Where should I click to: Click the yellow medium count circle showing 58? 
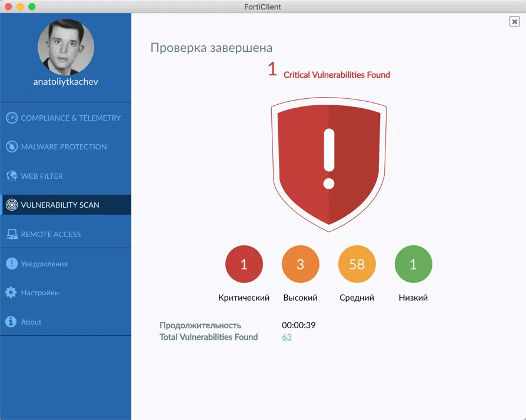[357, 264]
